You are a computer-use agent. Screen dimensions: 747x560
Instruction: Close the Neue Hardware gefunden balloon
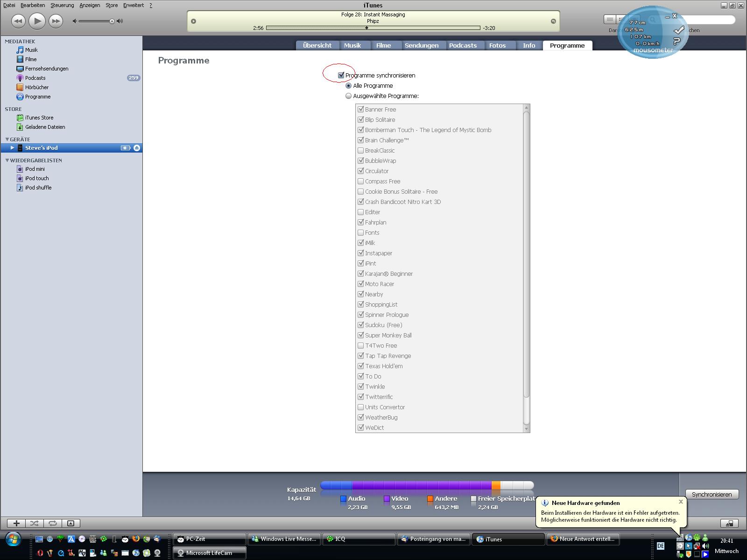pos(681,502)
